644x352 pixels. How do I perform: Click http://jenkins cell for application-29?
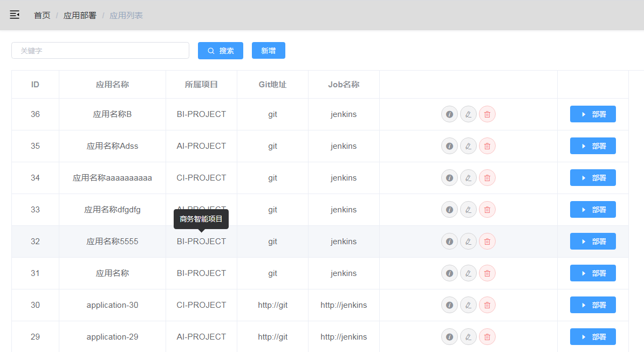click(x=344, y=337)
